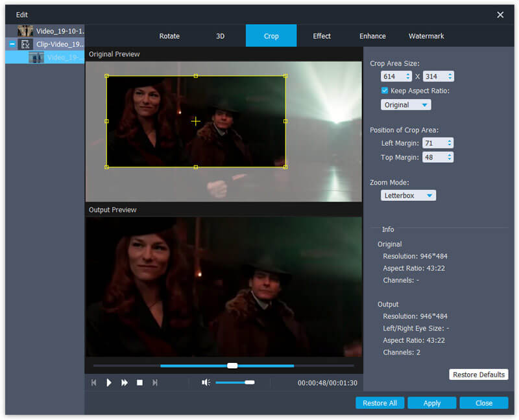
Task: Close the Edit dialog with the X icon
Action: [500, 15]
